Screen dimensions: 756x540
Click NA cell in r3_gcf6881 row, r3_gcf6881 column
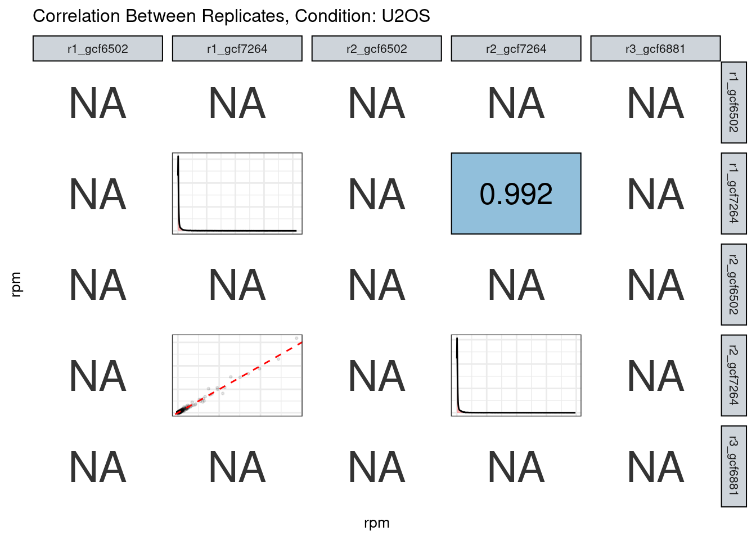[655, 467]
